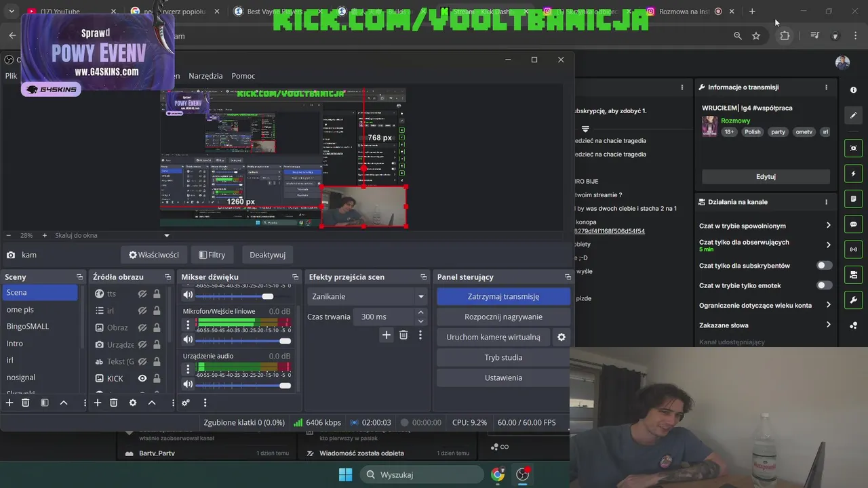Click Kick sidebar broadcast signal icon
Viewport: 868px width, 488px height.
pyautogui.click(x=853, y=249)
